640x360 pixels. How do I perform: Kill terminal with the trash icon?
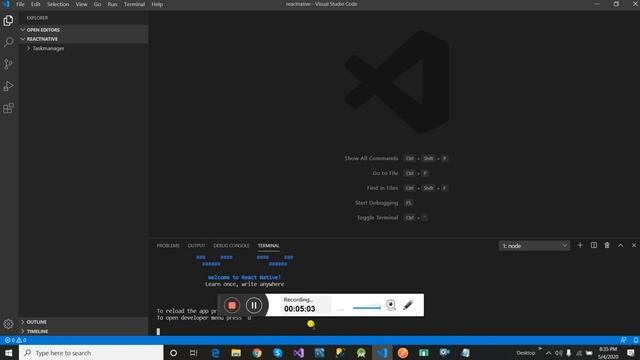(x=607, y=245)
